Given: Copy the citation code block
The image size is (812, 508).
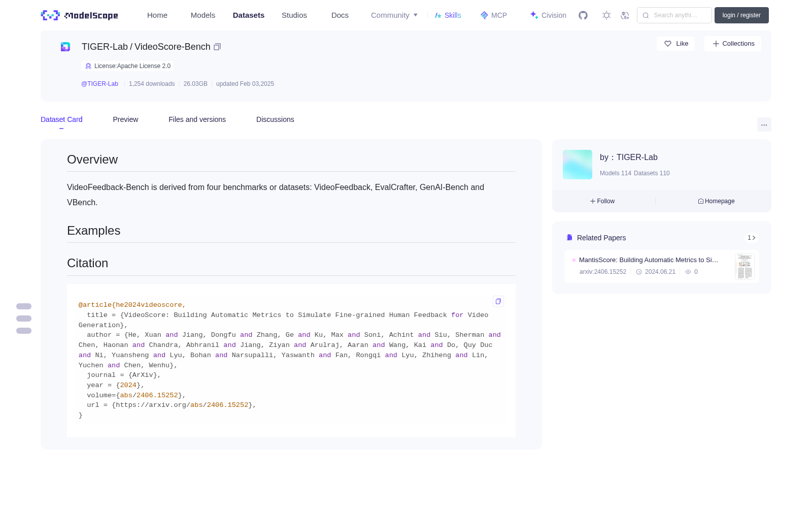Looking at the screenshot, I should tap(498, 301).
